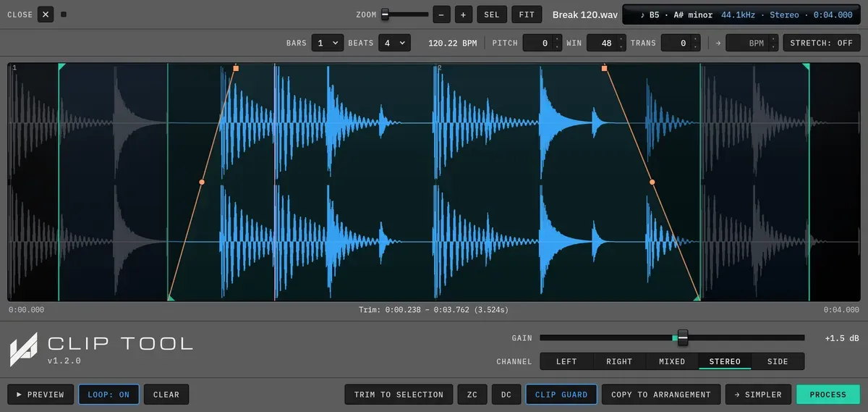Toggle the DC offset button
This screenshot has height=412, width=868.
506,395
